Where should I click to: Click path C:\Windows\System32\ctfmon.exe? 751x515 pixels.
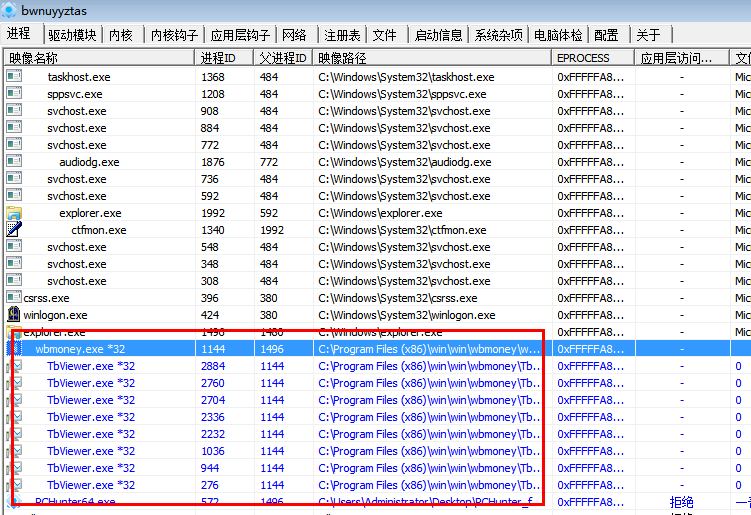tap(402, 230)
